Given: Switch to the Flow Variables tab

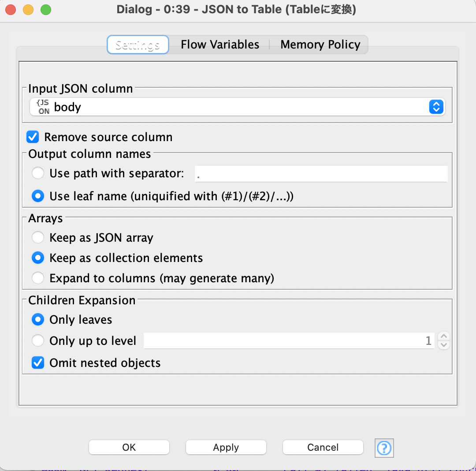Looking at the screenshot, I should [x=220, y=45].
